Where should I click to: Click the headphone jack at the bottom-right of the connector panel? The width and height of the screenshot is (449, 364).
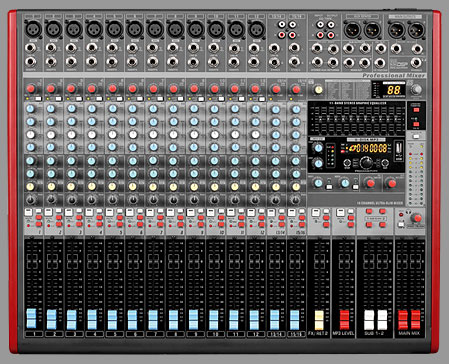click(416, 62)
